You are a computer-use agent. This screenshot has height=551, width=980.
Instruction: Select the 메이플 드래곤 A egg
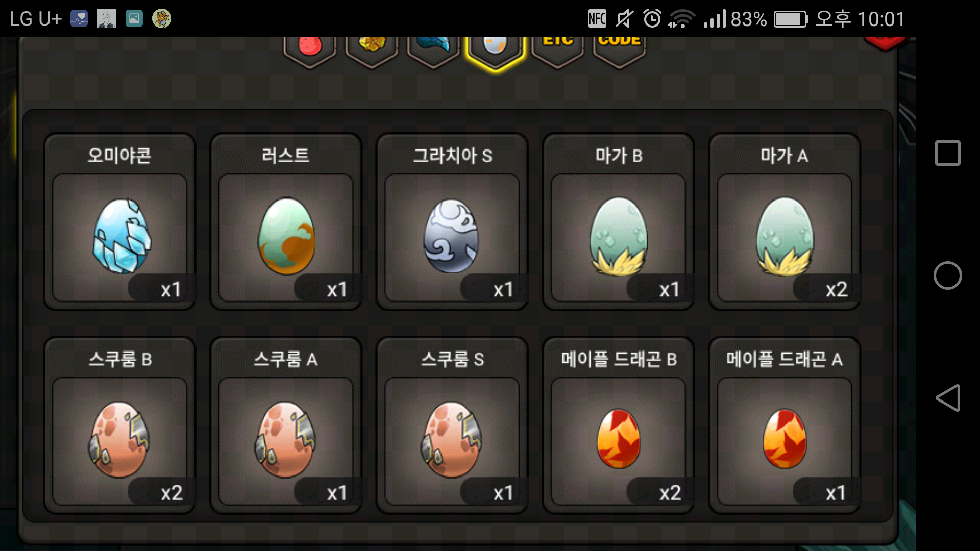[785, 425]
